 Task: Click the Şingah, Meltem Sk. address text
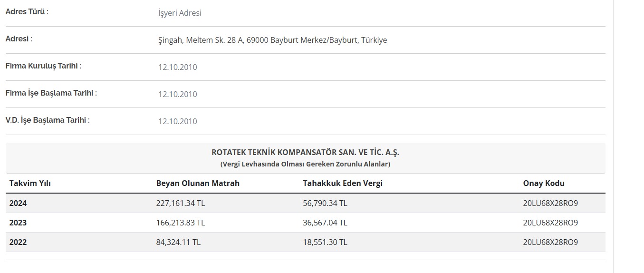272,40
